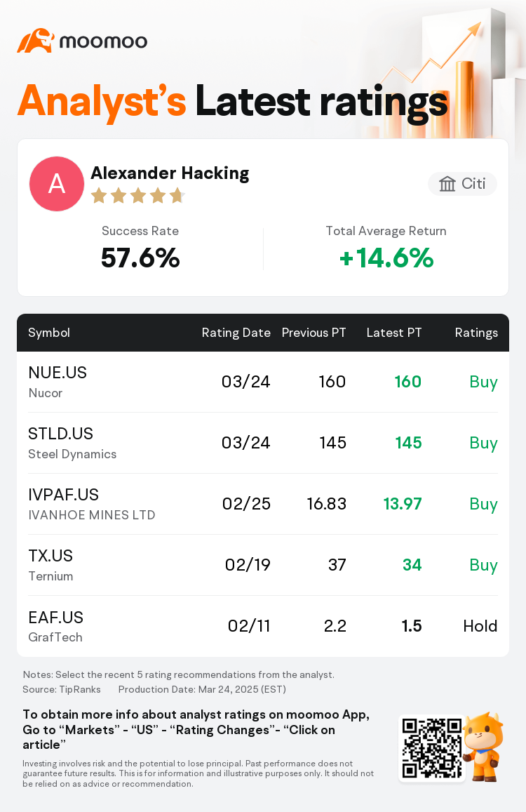Select the Citi firm badge
The height and width of the screenshot is (812, 526).
tap(462, 184)
